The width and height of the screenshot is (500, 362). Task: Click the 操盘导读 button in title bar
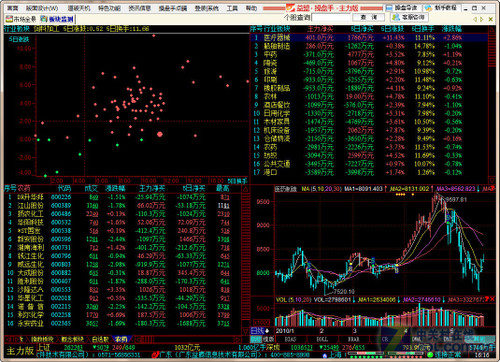pos(403,7)
